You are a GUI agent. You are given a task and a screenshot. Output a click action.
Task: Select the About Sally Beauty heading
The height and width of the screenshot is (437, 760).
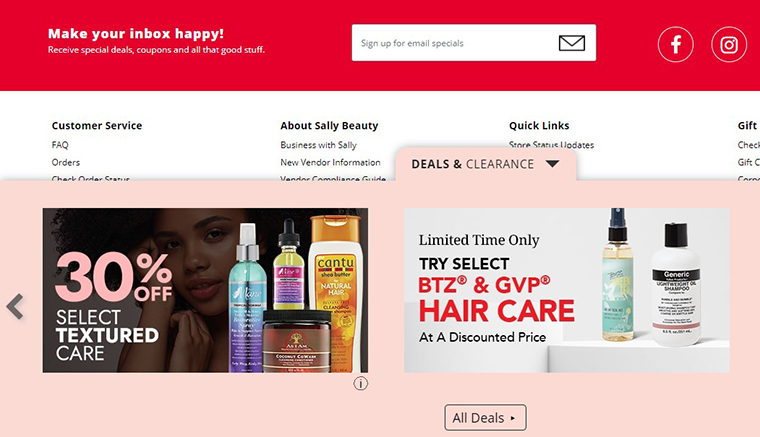329,125
